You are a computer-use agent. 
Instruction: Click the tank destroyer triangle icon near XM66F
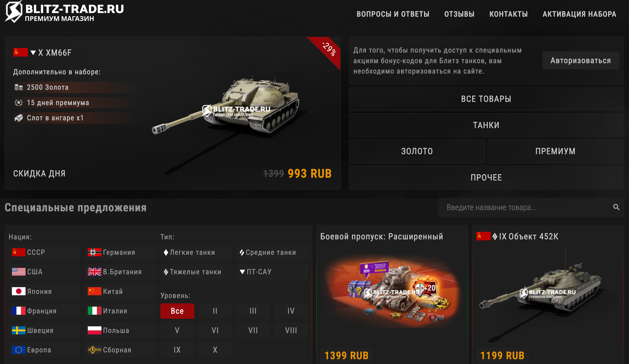(33, 53)
